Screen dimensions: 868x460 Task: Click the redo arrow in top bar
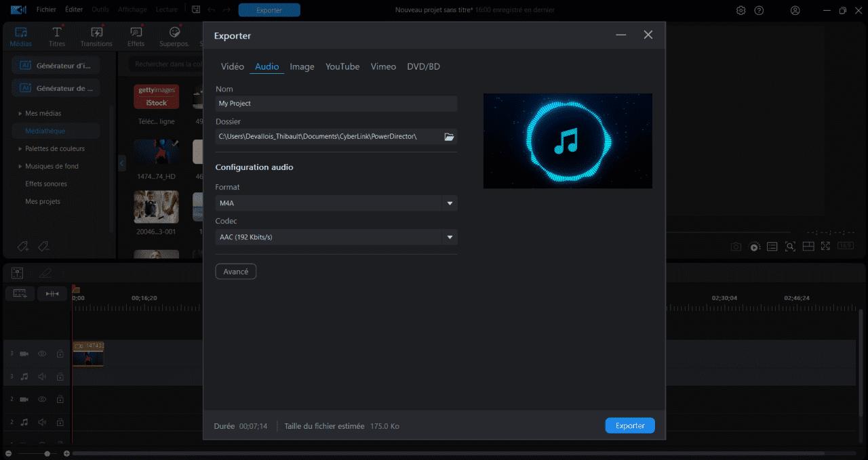226,10
